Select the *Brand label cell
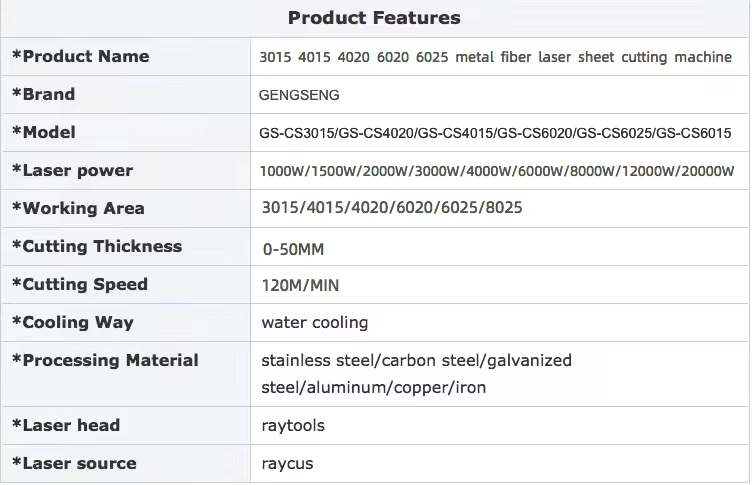 (43, 95)
